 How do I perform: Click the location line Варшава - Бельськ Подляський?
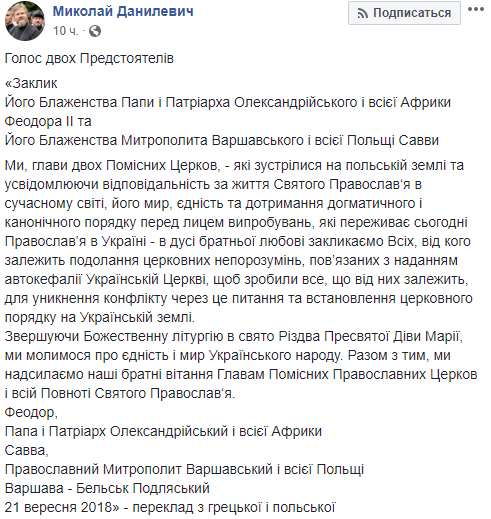click(x=107, y=489)
